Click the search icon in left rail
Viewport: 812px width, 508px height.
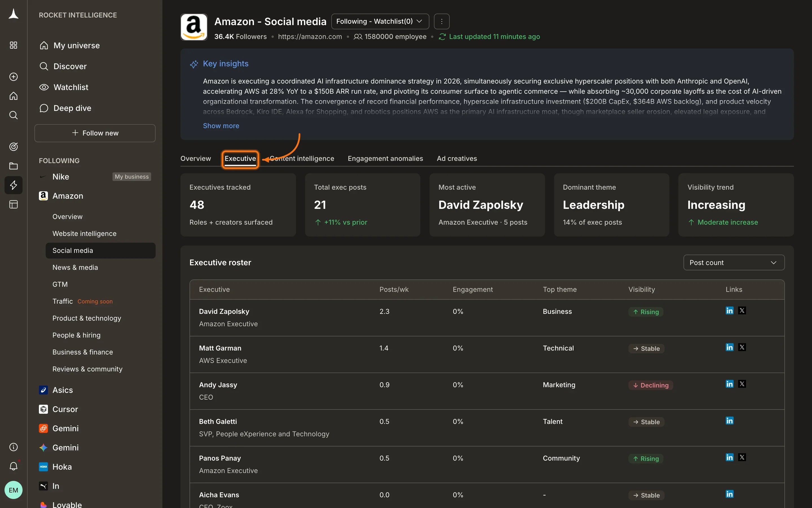click(14, 115)
